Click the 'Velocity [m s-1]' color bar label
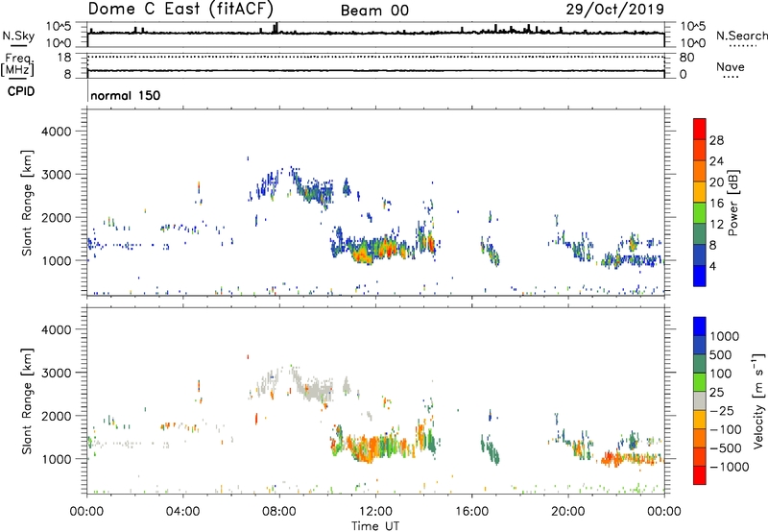 (758, 400)
